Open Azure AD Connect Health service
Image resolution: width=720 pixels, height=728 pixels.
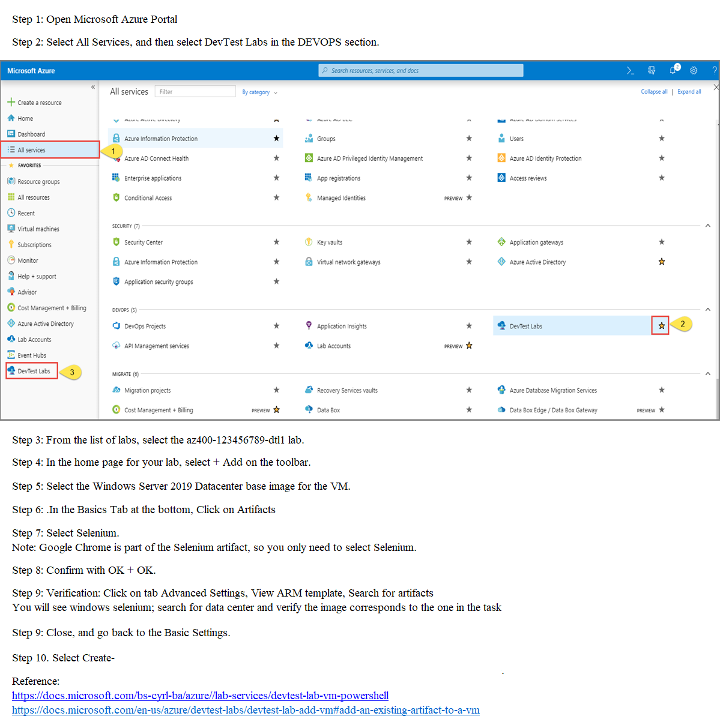[157, 158]
